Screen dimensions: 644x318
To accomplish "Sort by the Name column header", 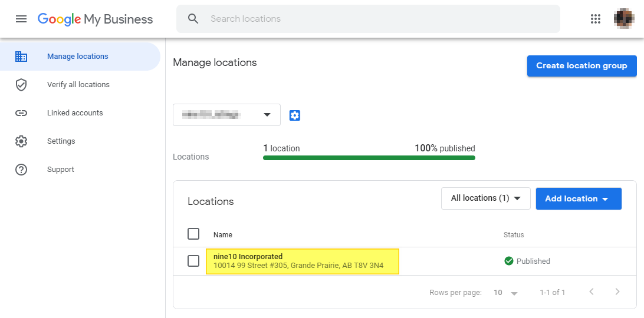I will coord(222,235).
